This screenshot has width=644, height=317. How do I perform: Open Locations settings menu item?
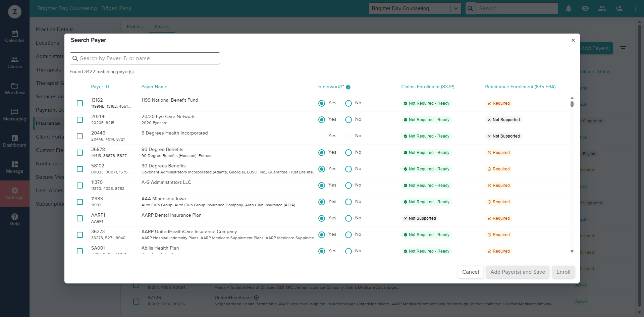tap(47, 43)
